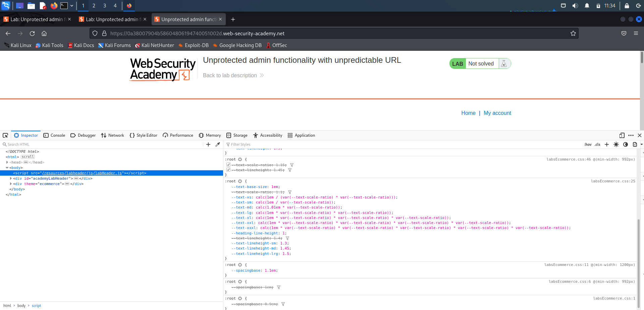Click filter icon next to --spacingbase: 1em

[x=279, y=287]
